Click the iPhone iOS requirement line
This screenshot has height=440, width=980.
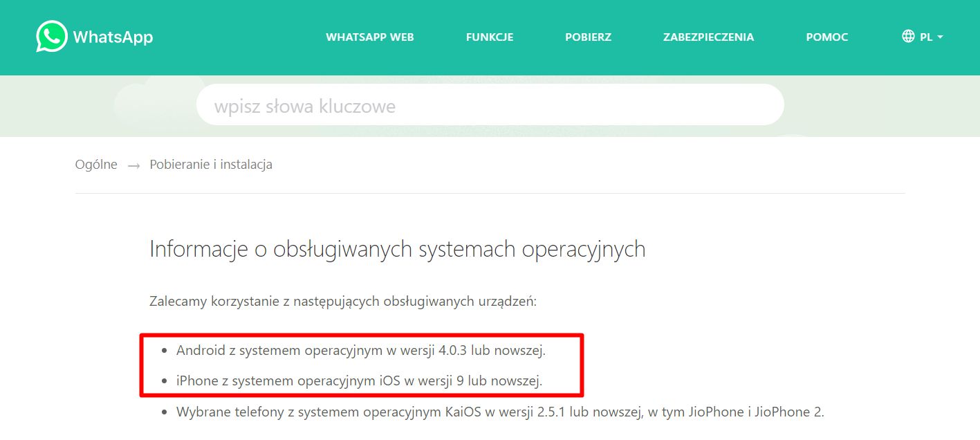point(359,381)
